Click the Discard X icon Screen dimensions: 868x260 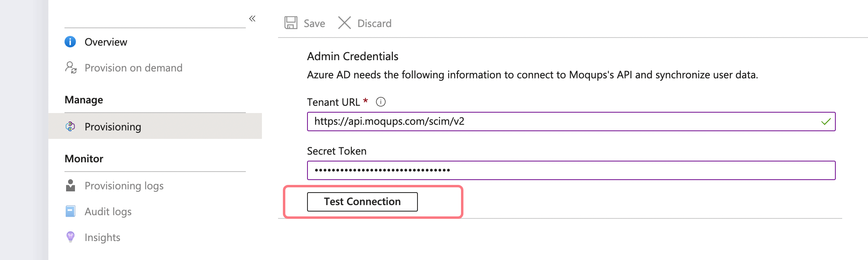(344, 23)
